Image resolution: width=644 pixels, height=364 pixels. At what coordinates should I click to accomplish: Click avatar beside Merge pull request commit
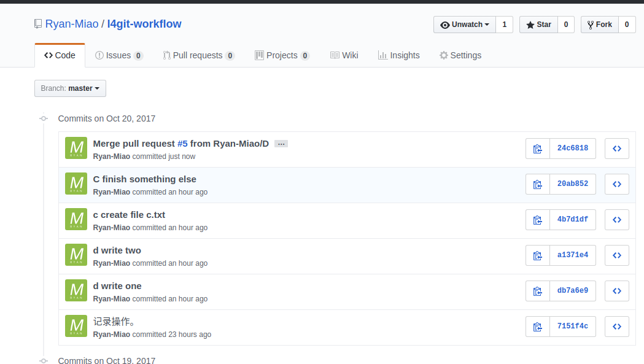[76, 148]
